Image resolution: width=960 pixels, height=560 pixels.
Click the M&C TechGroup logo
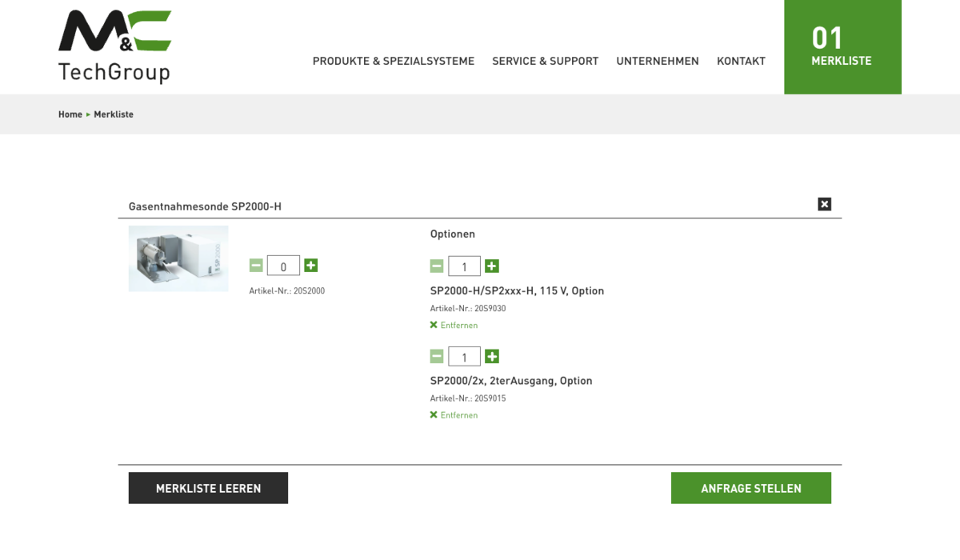click(x=114, y=46)
